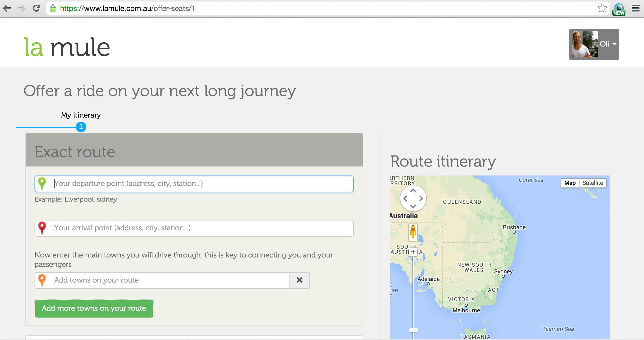Click the NEW extension icon
The height and width of the screenshot is (340, 644).
pyautogui.click(x=619, y=9)
